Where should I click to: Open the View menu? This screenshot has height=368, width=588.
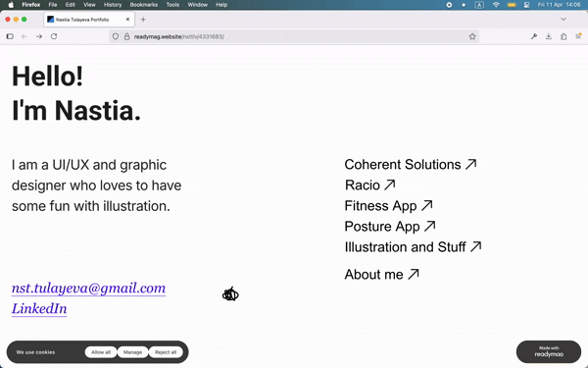(89, 5)
